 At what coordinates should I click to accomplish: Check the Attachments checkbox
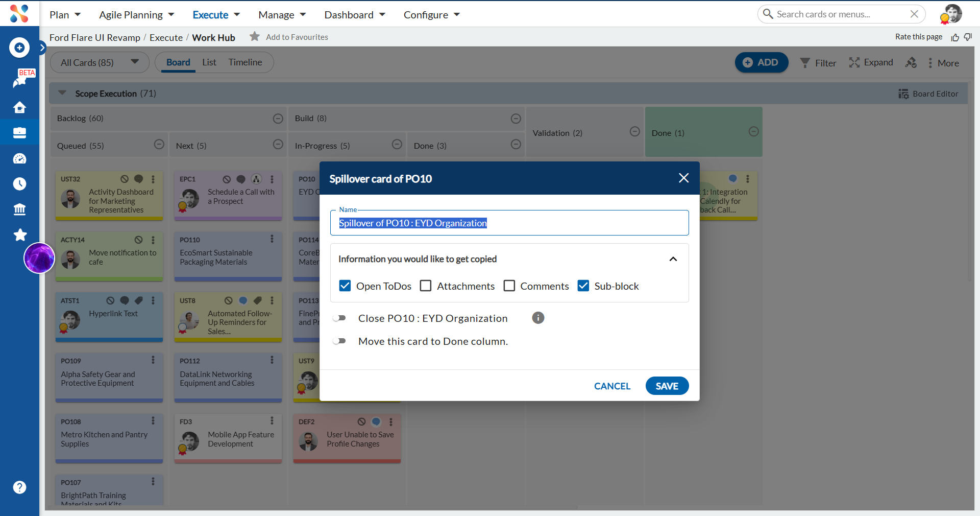click(x=426, y=286)
